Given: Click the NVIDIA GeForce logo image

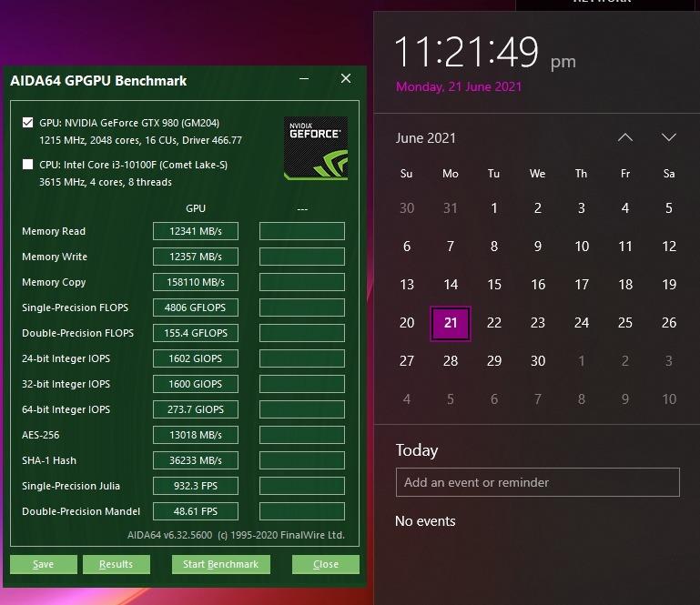Looking at the screenshot, I should (x=315, y=147).
